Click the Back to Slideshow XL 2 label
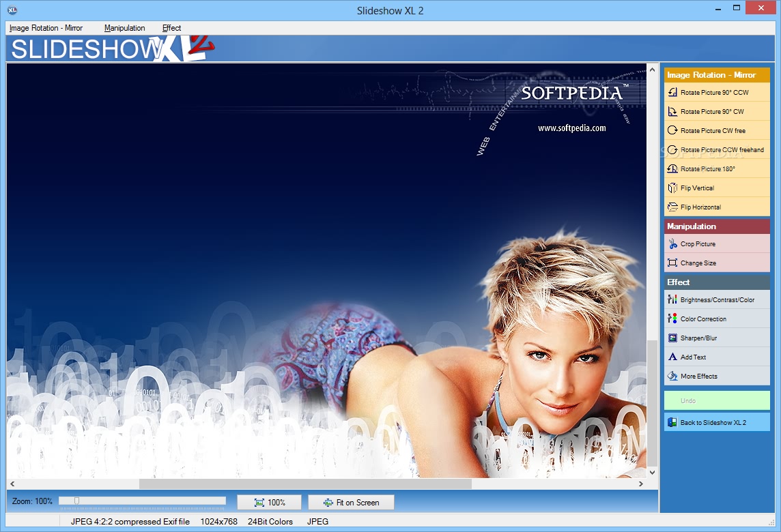The image size is (781, 532). click(713, 422)
